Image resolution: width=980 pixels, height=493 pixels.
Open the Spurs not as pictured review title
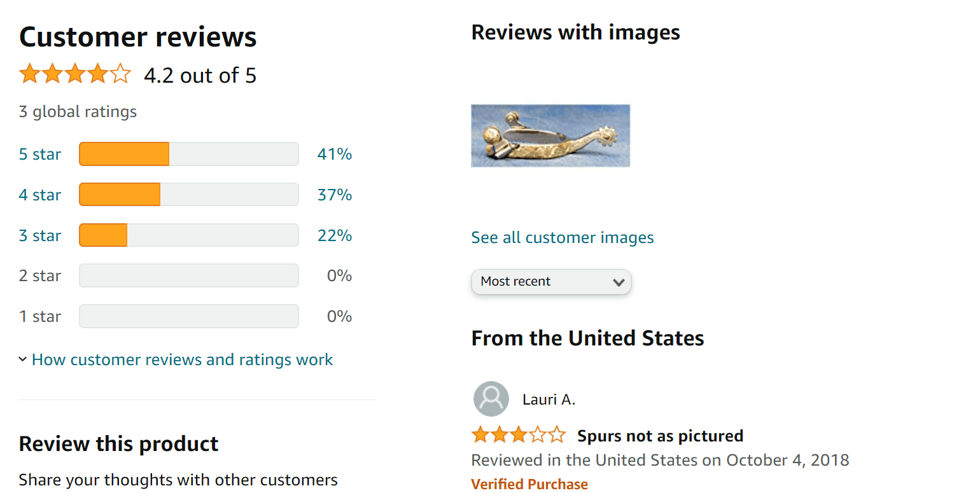(661, 436)
